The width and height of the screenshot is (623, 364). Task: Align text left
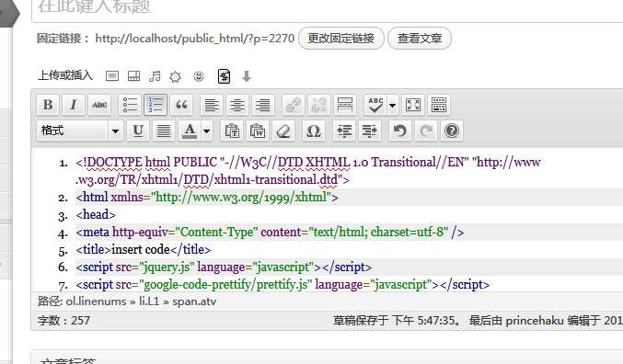coord(212,105)
